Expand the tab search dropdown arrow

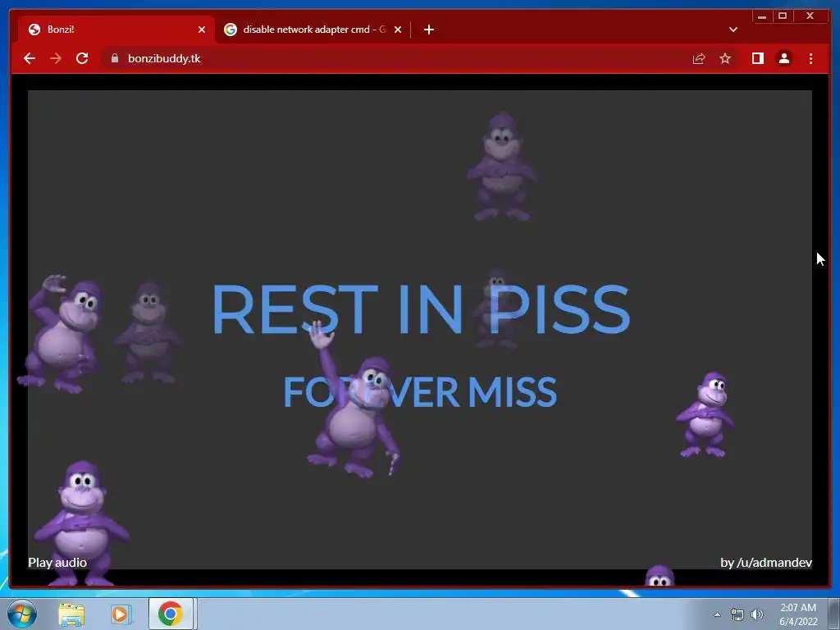733,30
